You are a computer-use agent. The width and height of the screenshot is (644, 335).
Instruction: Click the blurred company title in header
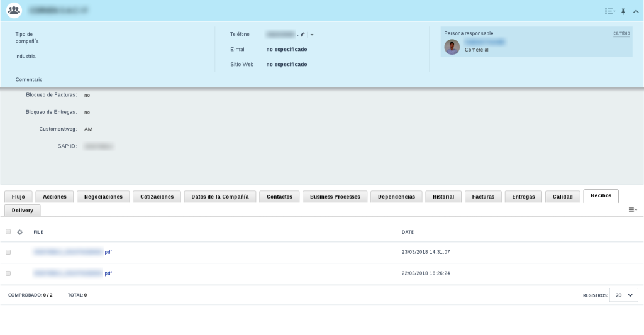click(x=58, y=11)
